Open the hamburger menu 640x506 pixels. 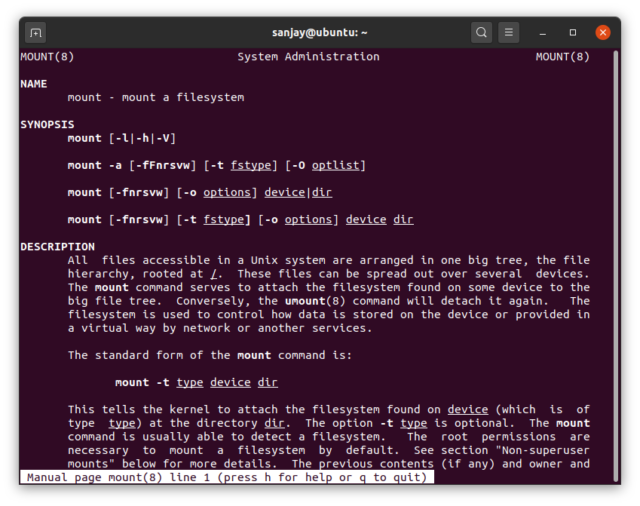(x=509, y=32)
